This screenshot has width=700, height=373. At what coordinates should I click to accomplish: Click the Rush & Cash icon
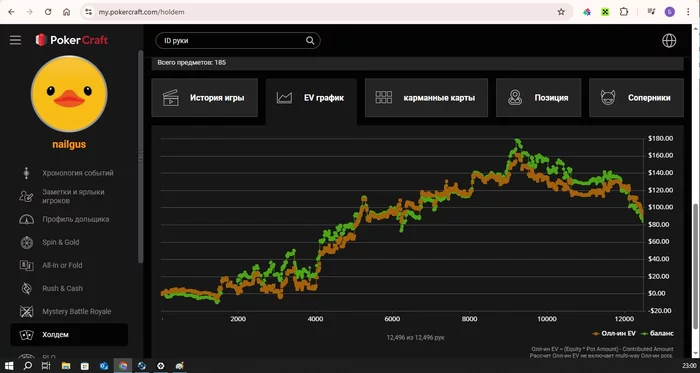26,288
